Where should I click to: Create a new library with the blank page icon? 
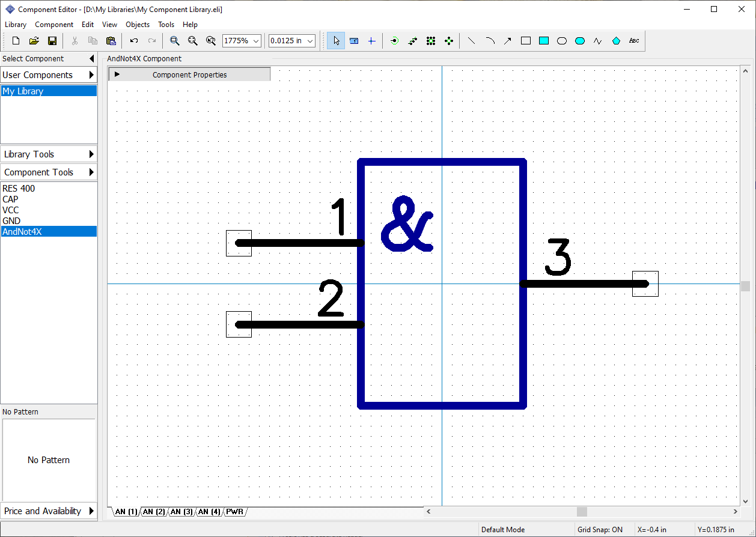[16, 41]
